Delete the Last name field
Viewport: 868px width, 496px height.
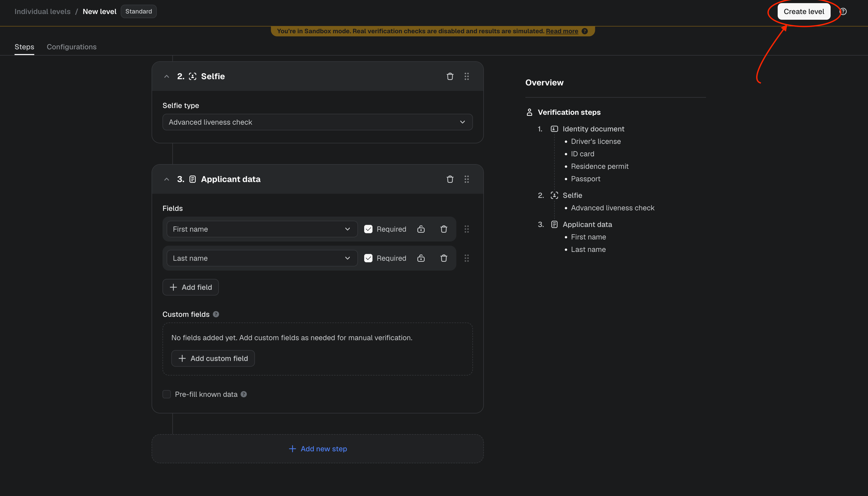coord(444,258)
